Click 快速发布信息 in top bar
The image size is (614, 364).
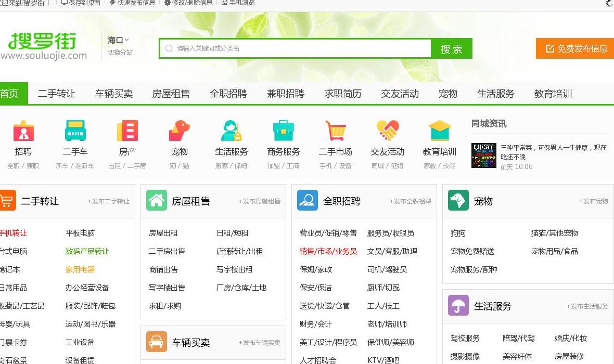132,3
